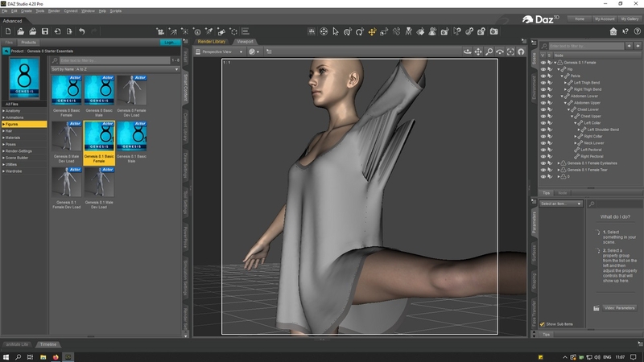
Task: Open the Select an Item dropdown
Action: pos(560,204)
